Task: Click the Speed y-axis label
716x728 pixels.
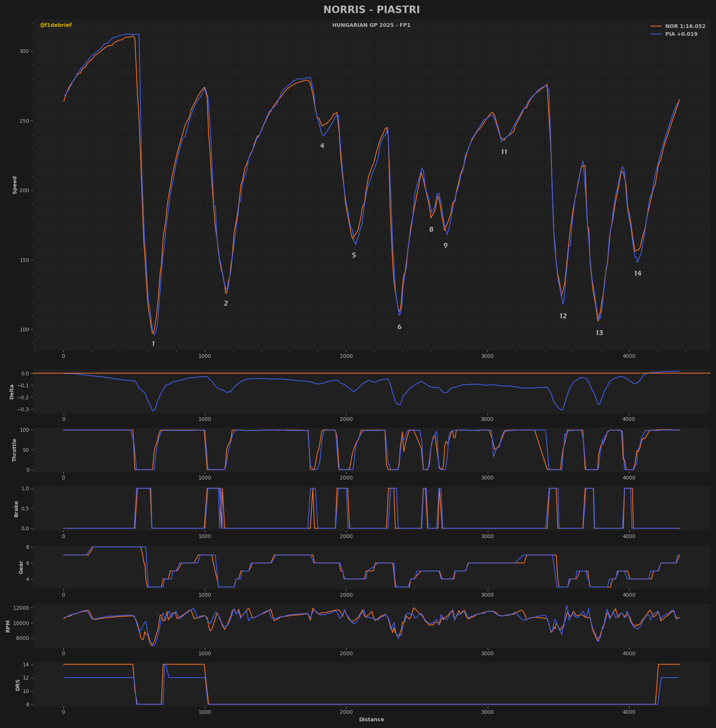Action: 15,185
